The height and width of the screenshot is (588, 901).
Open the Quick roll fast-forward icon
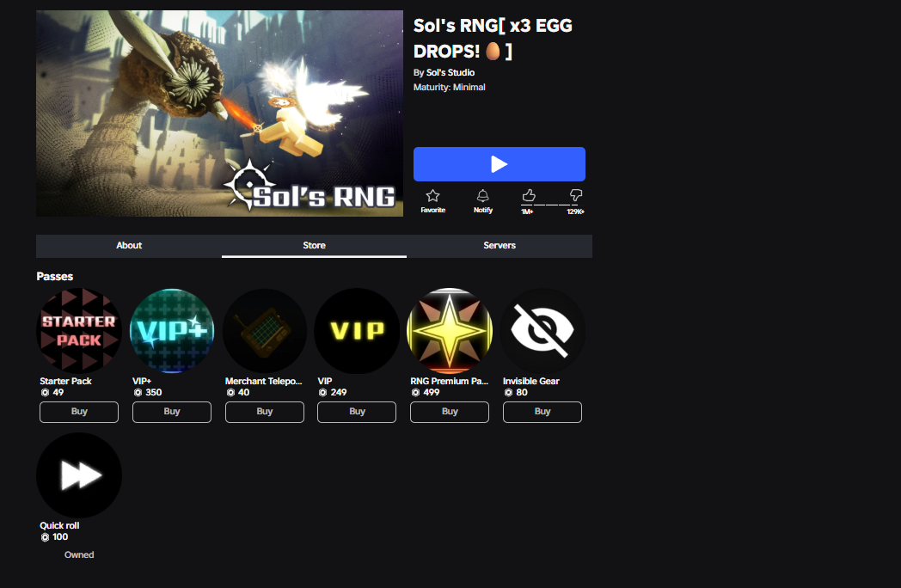pos(79,475)
